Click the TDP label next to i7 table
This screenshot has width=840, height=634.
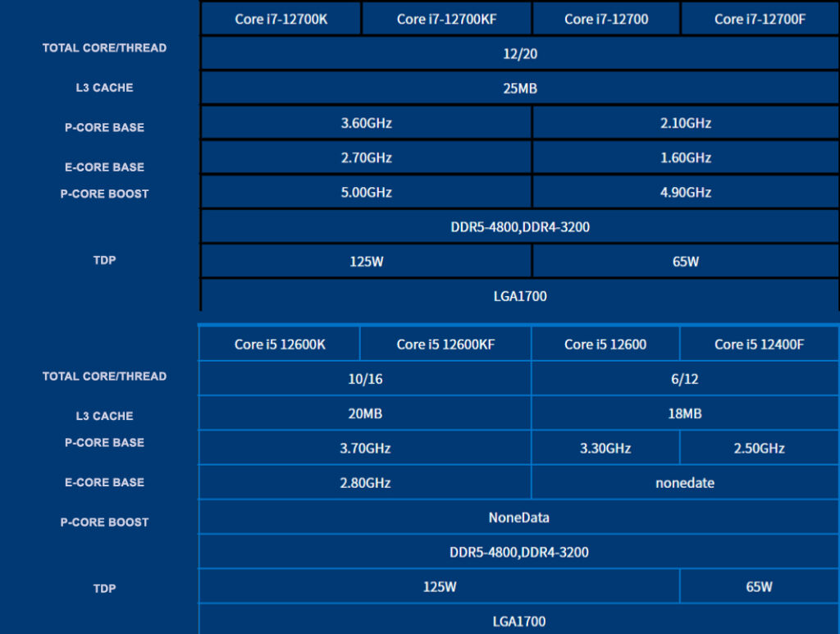tap(104, 260)
